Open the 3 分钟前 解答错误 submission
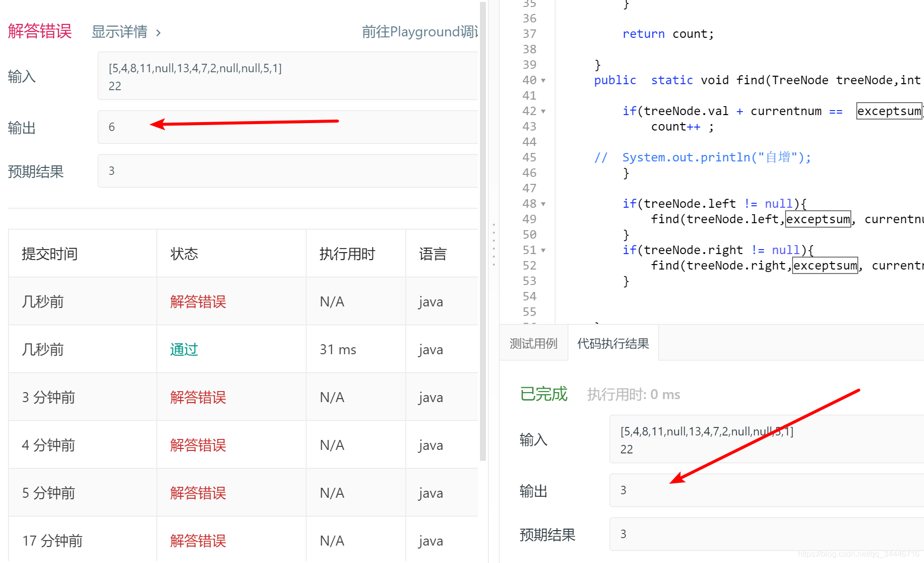The width and height of the screenshot is (924, 563). pyautogui.click(x=198, y=397)
